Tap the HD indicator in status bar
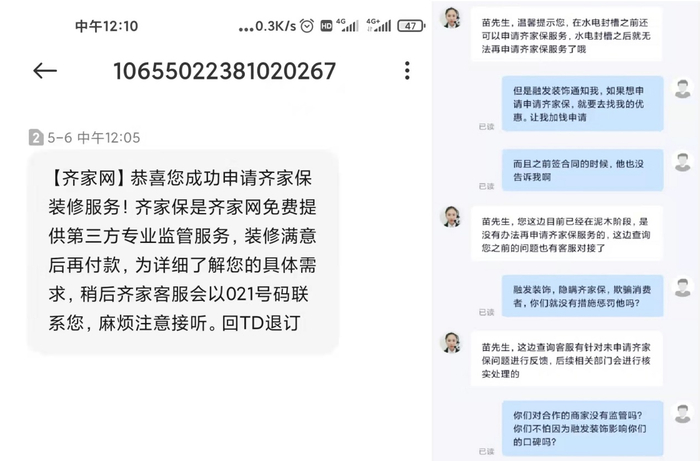Image resolution: width=700 pixels, height=461 pixels. click(326, 26)
